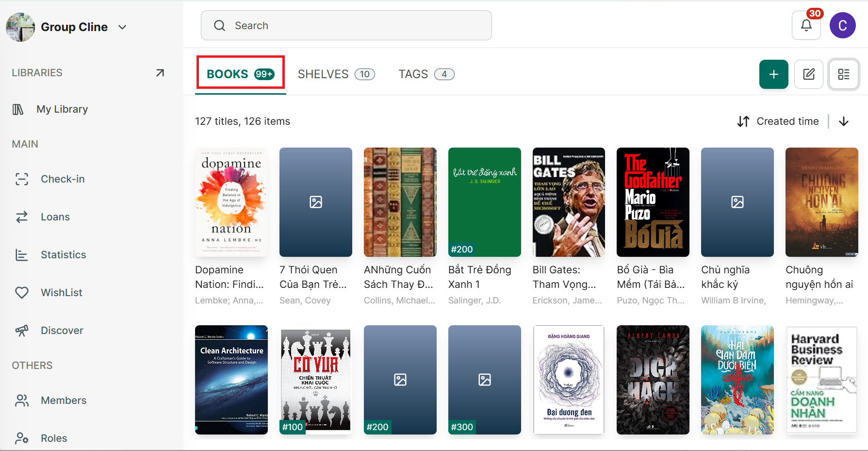Open the Dopamine Nation book cover
868x451 pixels.
tap(231, 202)
